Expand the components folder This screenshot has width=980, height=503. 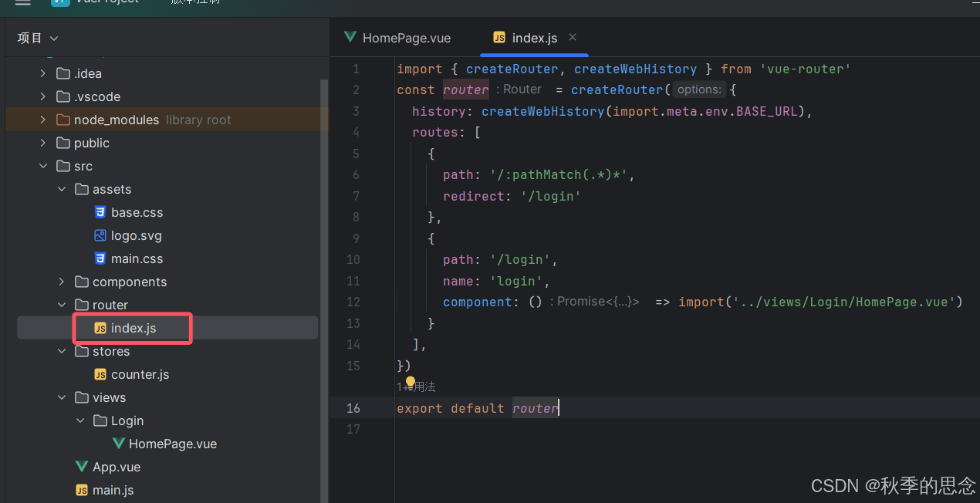tap(62, 282)
